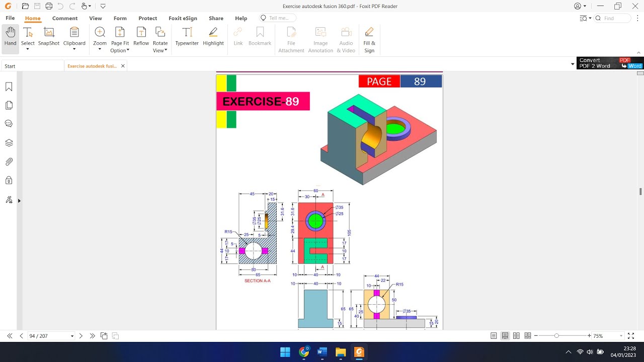Click the Convert PDF 2 Word banner
The height and width of the screenshot is (362, 644).
[x=610, y=63]
